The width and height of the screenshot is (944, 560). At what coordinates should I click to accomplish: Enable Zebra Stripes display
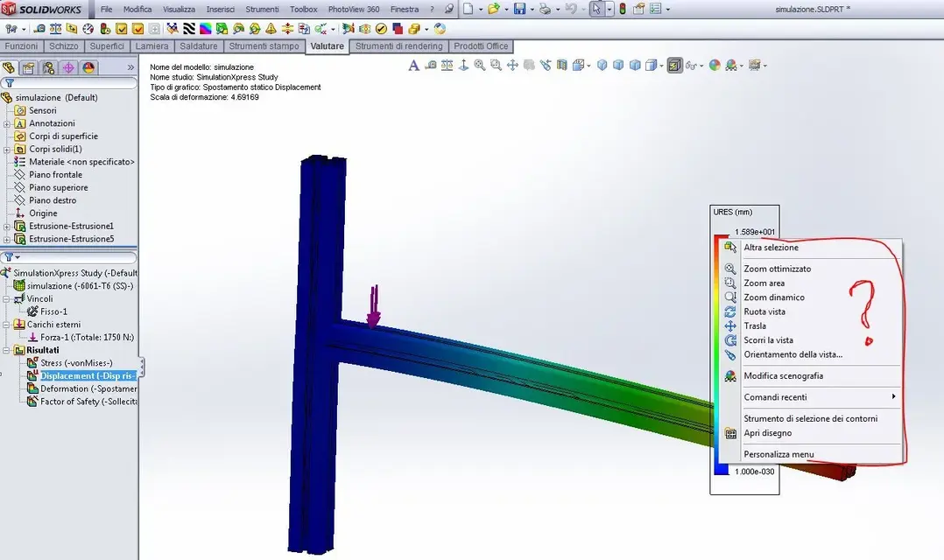pos(189,28)
